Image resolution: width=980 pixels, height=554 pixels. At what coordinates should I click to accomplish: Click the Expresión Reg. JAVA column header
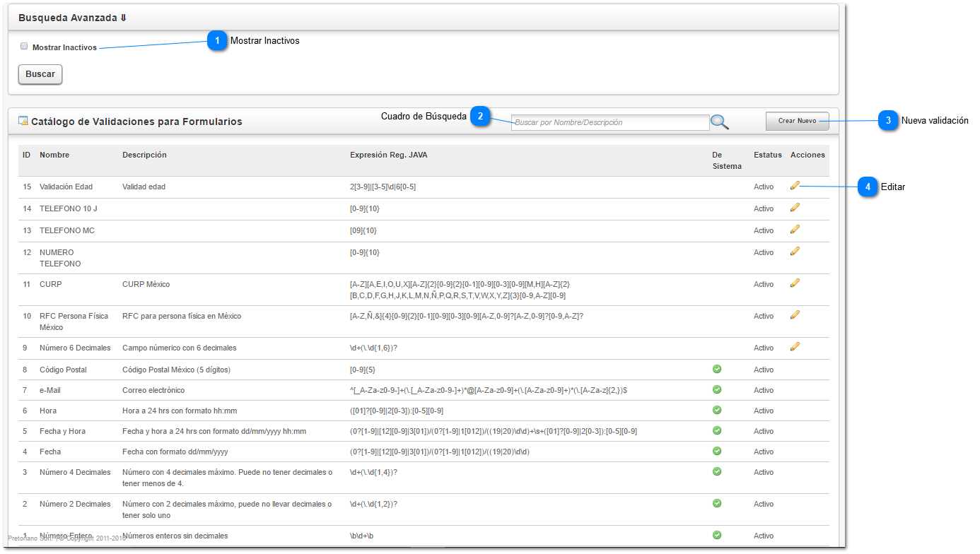[x=388, y=155]
